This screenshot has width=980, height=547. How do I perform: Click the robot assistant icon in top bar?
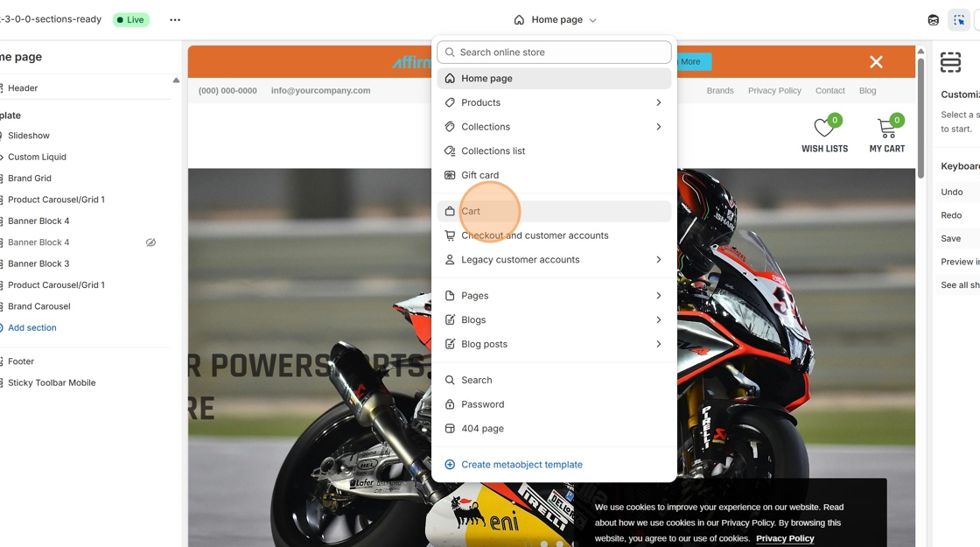933,20
